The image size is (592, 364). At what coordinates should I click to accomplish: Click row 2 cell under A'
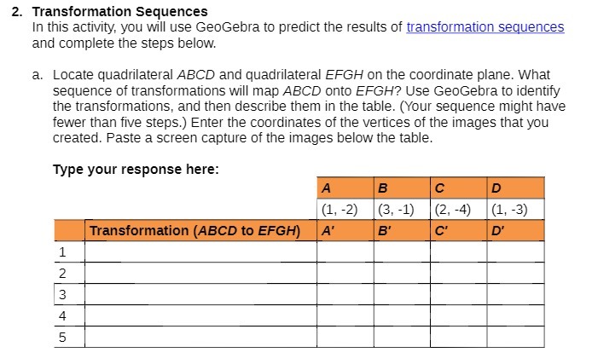345,273
